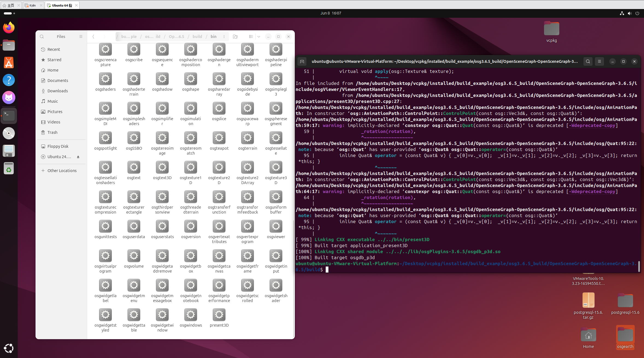644x358 pixels.
Task: Click the Files search icon
Action: 42,37
